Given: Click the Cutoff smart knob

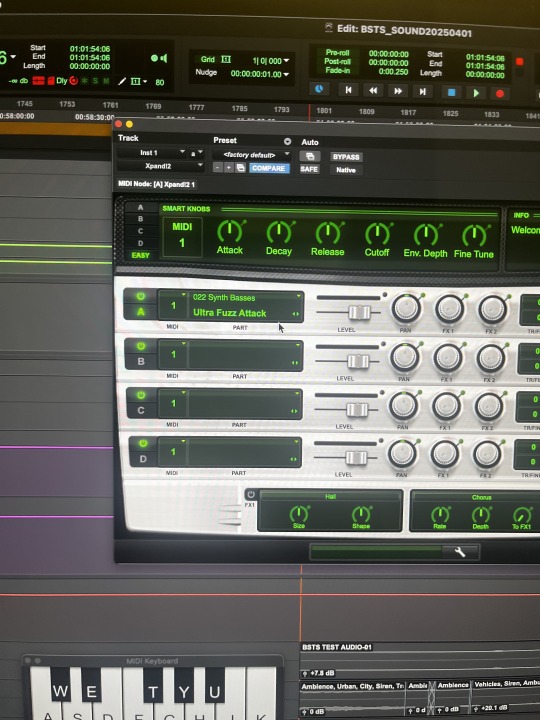Looking at the screenshot, I should pos(377,235).
